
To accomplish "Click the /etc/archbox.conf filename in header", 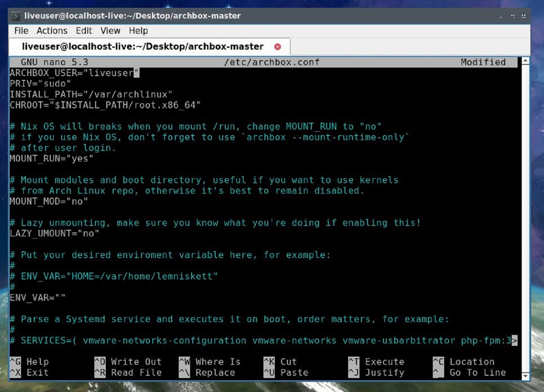I will coord(272,62).
